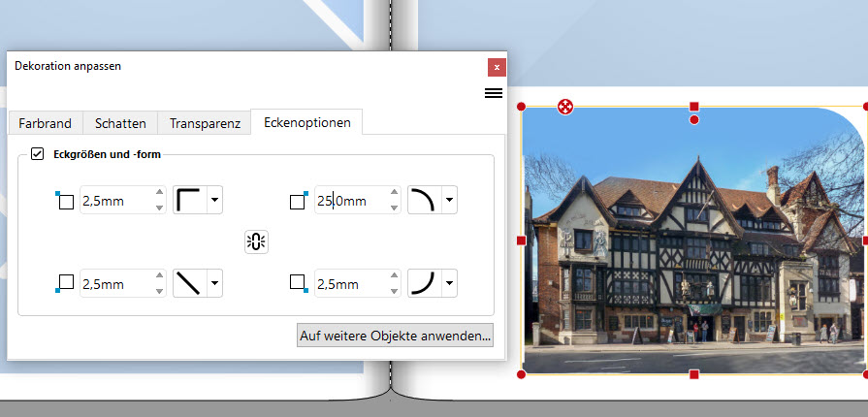Select the Eckenoptionen tab

pyautogui.click(x=307, y=122)
